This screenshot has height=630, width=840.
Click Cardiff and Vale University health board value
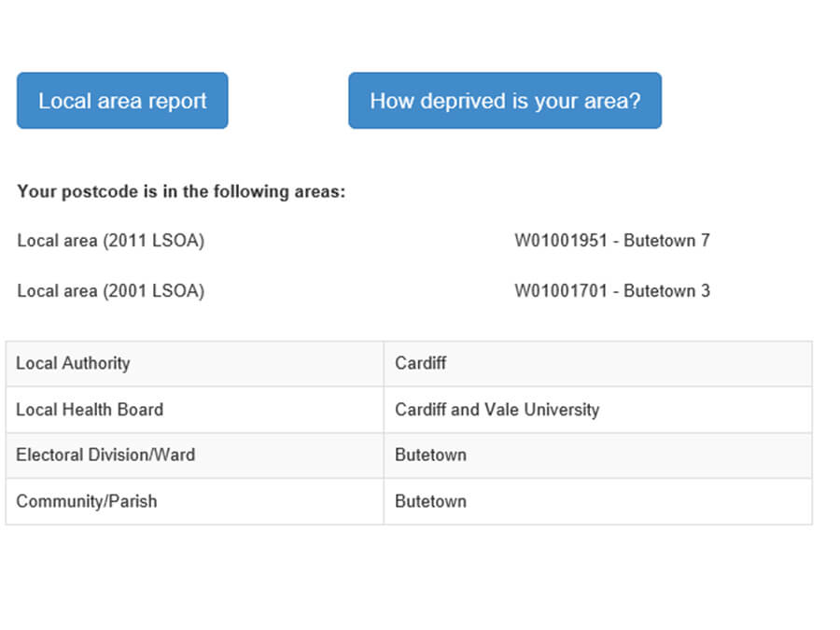click(x=497, y=409)
